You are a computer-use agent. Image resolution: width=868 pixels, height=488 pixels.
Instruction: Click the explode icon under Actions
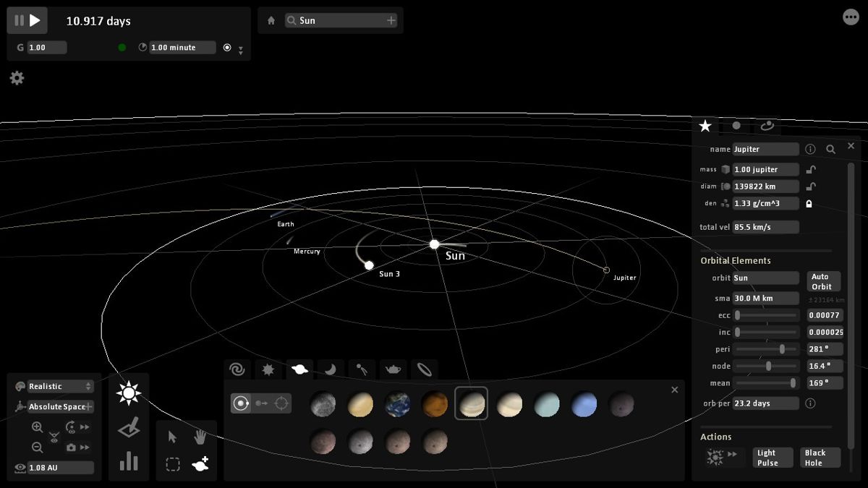(715, 457)
